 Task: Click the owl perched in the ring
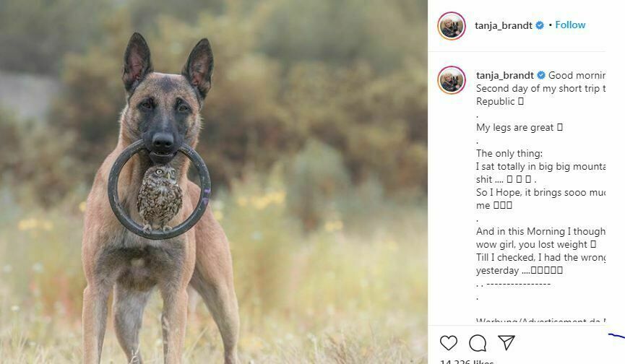tap(159, 196)
